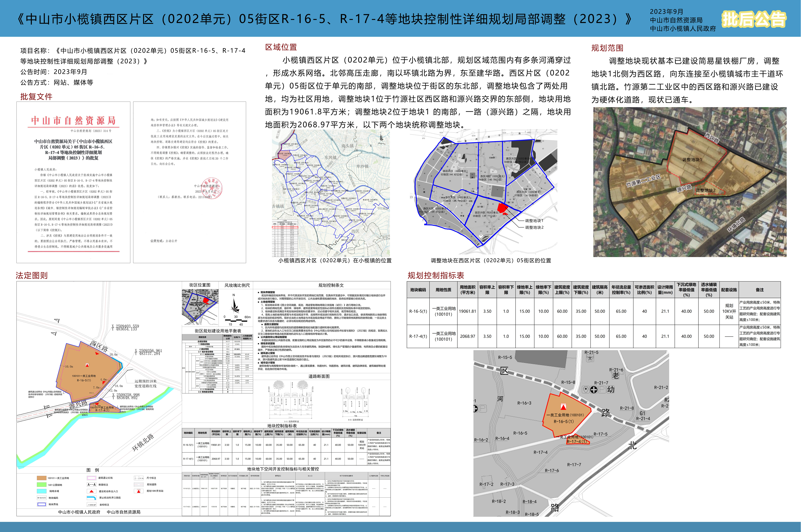Click the 老 elderly-care icon under R-21-6
The image size is (801, 532).
pos(615,376)
